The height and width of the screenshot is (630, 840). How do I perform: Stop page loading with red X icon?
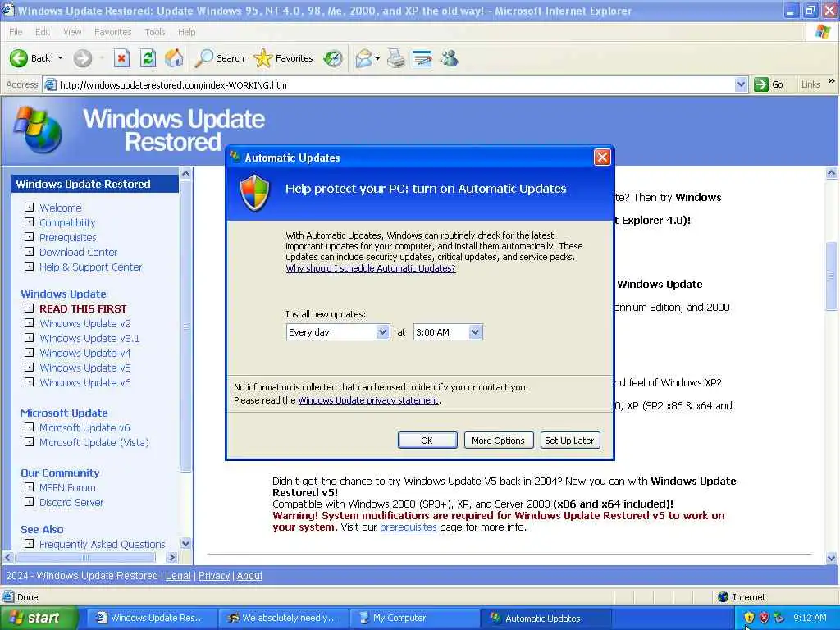pos(121,58)
